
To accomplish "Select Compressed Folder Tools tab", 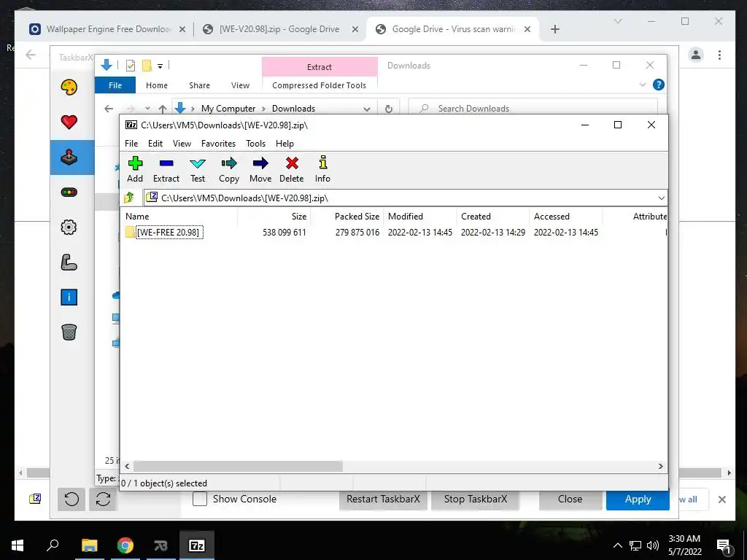I will click(x=320, y=85).
